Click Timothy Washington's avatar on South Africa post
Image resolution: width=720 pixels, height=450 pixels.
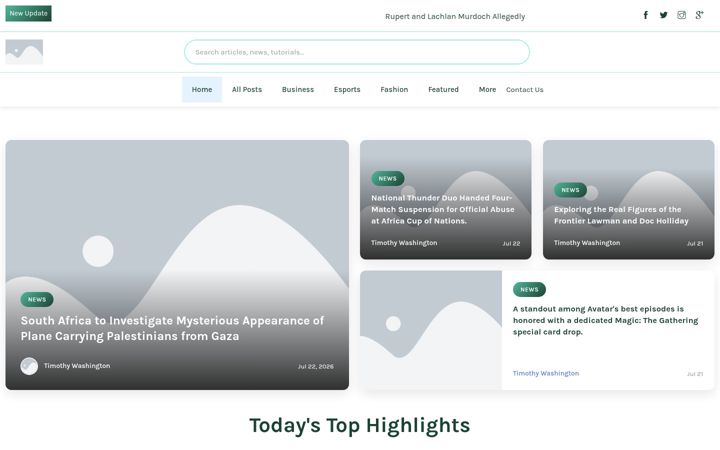tap(29, 366)
